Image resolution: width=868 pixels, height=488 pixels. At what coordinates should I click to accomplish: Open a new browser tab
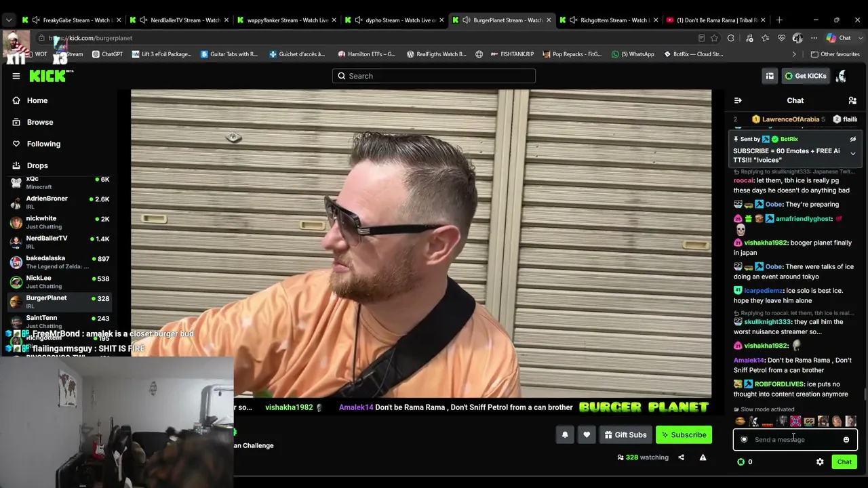779,20
